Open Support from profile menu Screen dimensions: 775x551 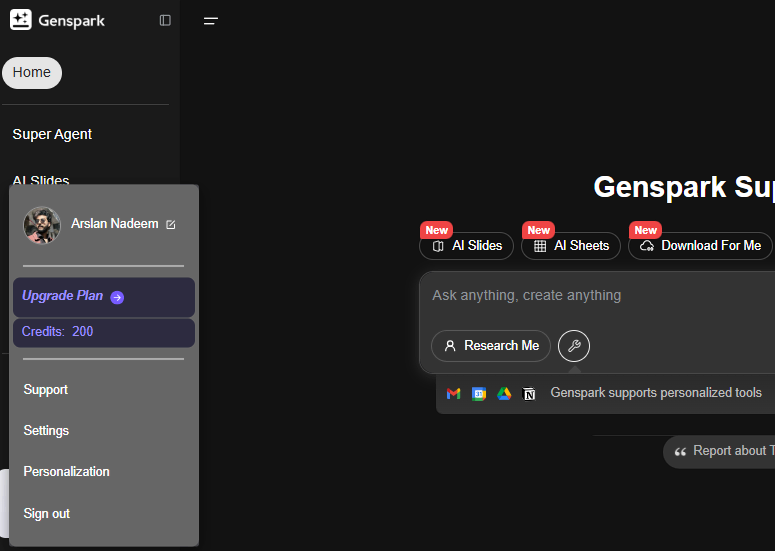46,390
